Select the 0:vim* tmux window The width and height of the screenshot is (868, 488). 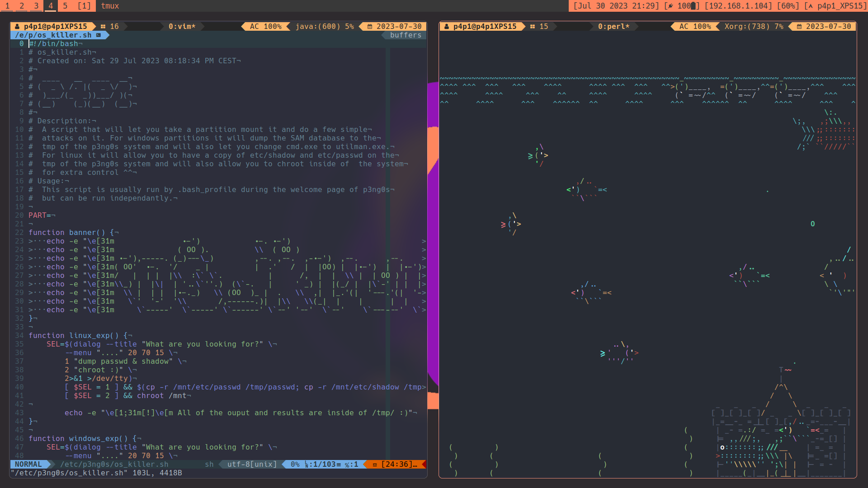click(x=182, y=27)
